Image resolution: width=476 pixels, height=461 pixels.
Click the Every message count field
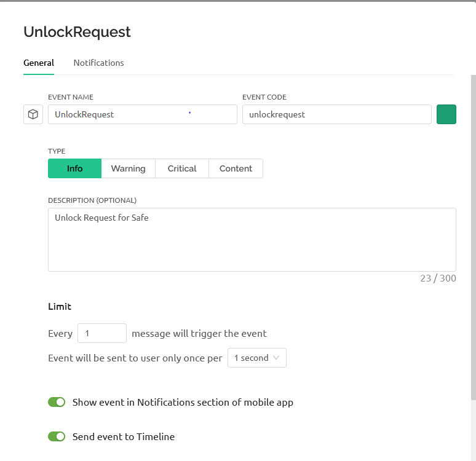pyautogui.click(x=101, y=333)
